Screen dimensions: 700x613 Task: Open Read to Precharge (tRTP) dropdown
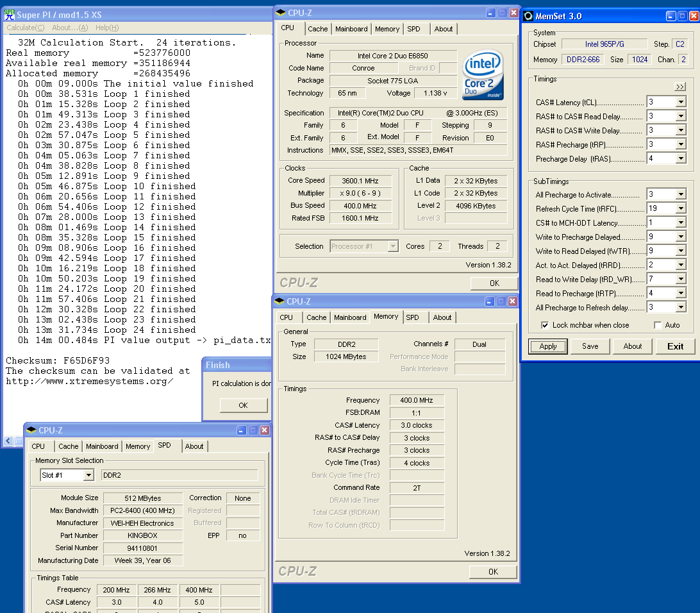pos(681,293)
